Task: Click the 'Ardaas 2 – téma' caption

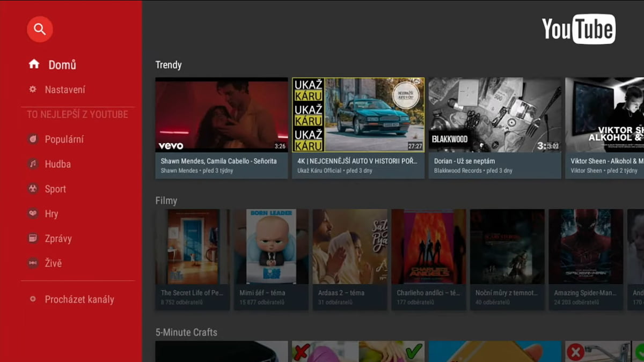Action: 341,293
